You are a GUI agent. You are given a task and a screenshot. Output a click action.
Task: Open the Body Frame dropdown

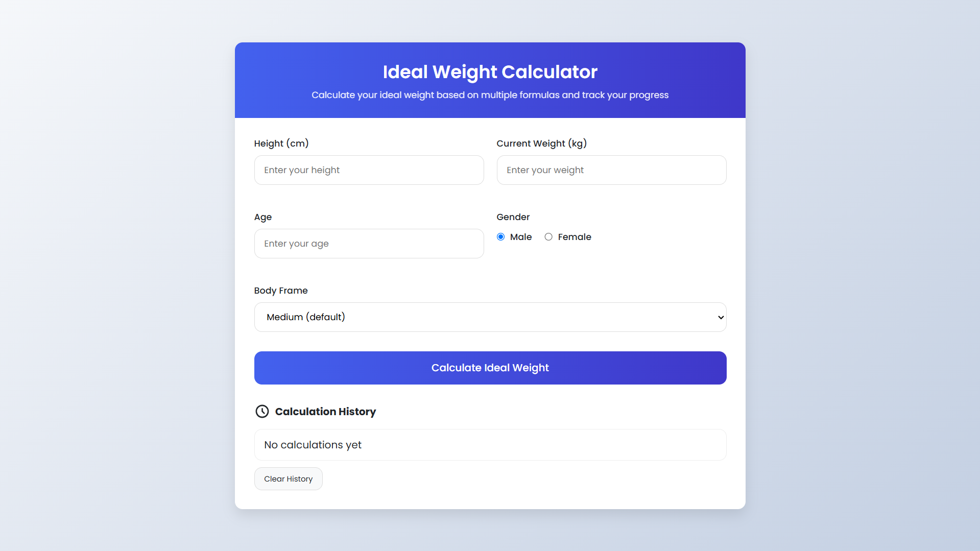490,317
